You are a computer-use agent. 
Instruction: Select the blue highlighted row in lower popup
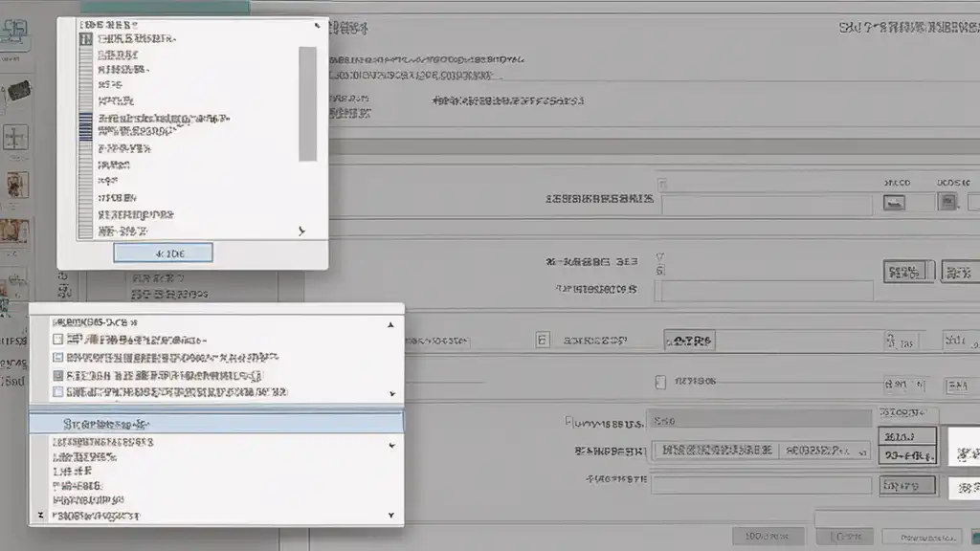point(216,423)
